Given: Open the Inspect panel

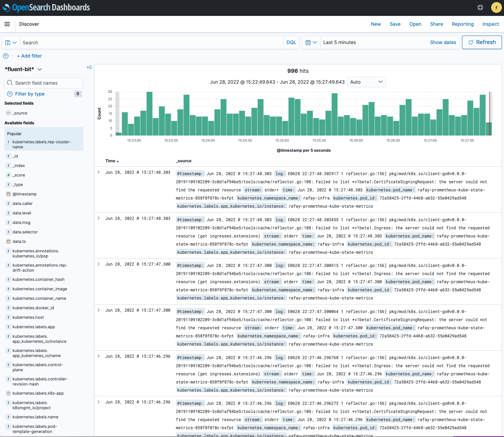Looking at the screenshot, I should (x=490, y=24).
